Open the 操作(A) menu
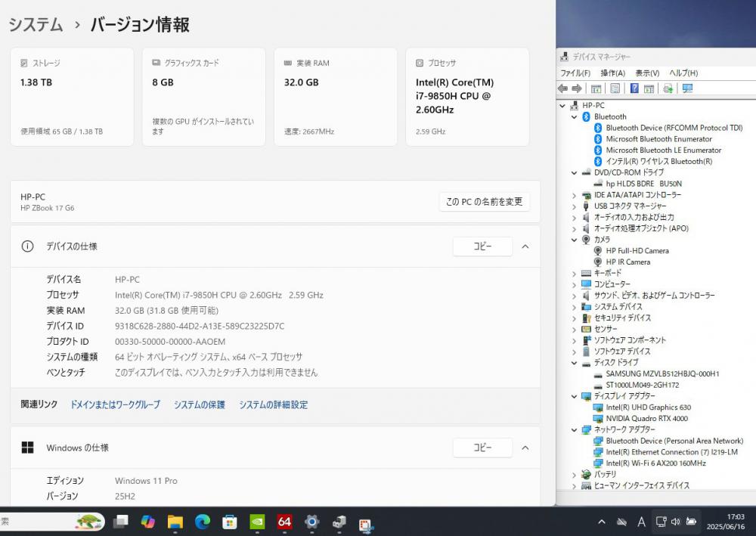The height and width of the screenshot is (536, 756). [x=612, y=73]
